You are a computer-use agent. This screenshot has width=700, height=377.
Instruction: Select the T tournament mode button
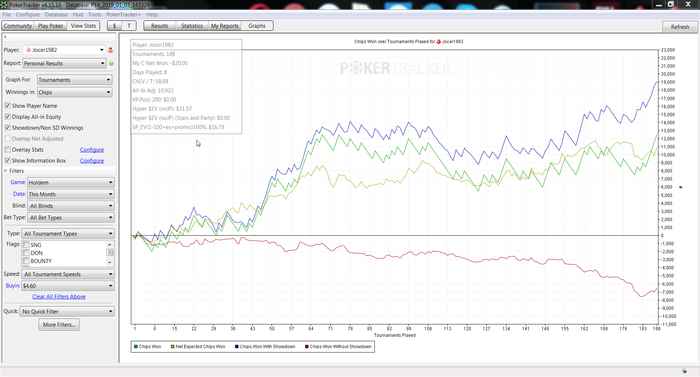129,26
